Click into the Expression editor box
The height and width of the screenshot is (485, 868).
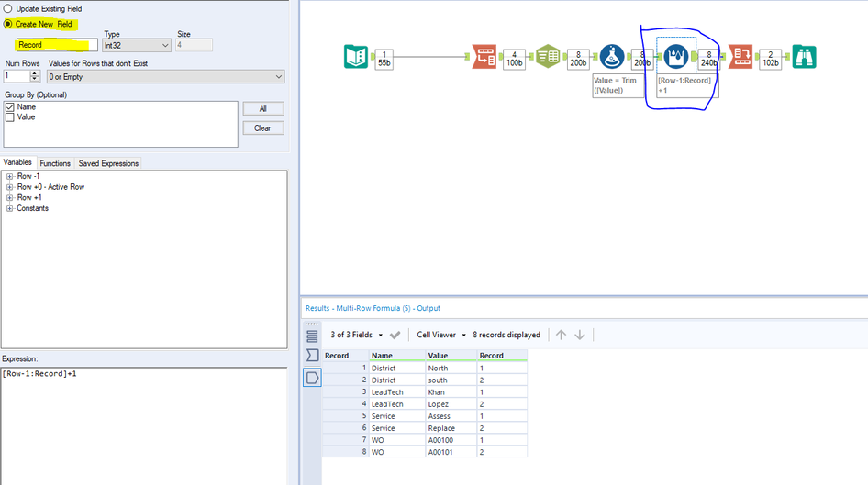[x=144, y=425]
